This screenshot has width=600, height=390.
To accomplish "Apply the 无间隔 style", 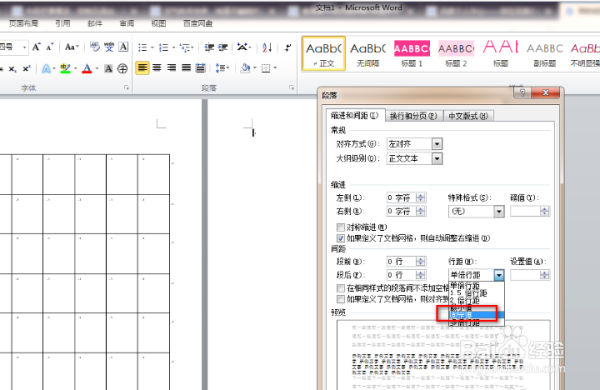I will point(368,54).
